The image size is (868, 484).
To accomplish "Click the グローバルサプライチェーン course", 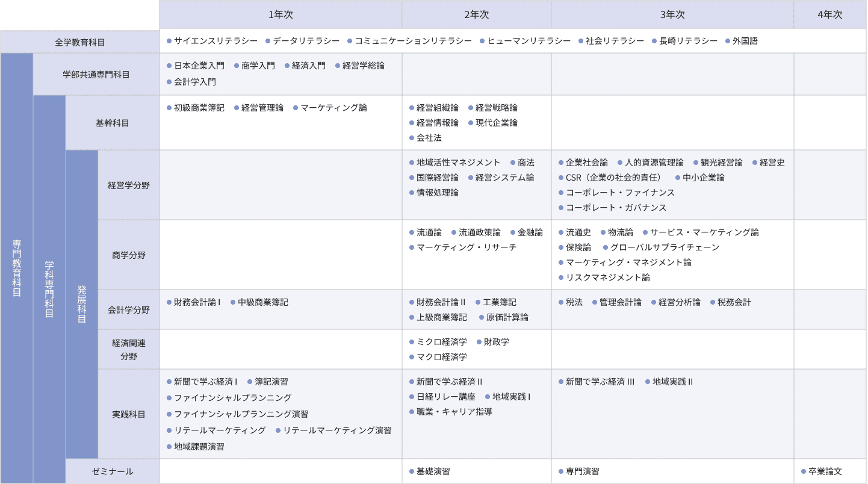I will click(x=661, y=247).
